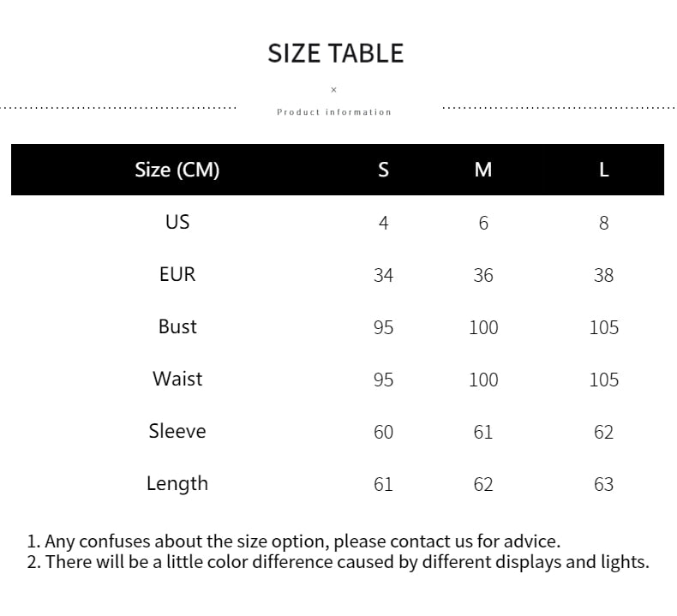Click the small × symbol under the title

(x=334, y=90)
